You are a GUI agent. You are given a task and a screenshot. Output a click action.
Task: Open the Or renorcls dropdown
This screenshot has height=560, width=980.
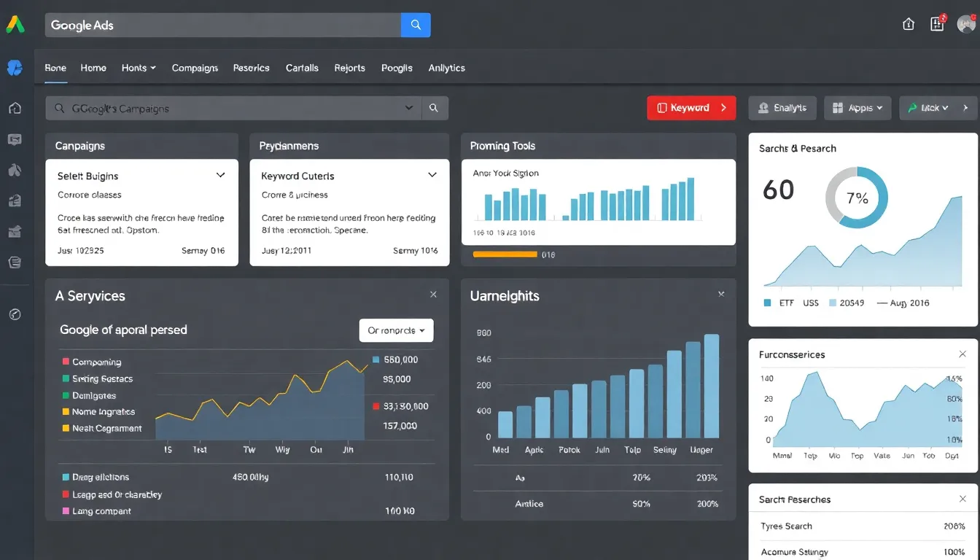396,330
